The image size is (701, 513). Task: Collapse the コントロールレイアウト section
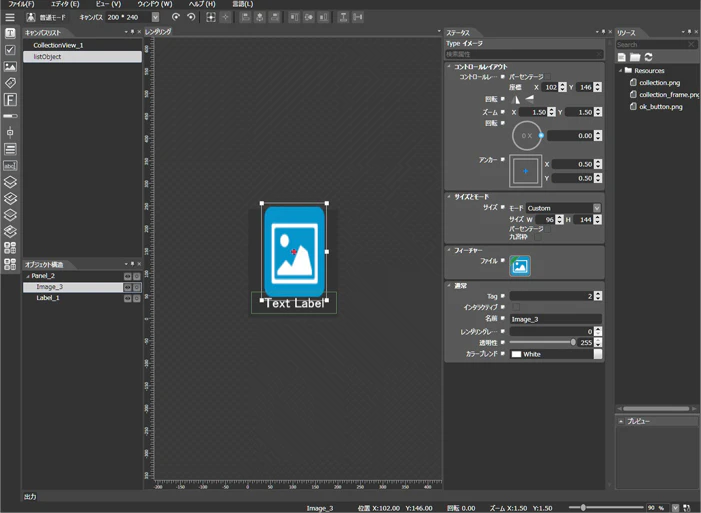pos(449,66)
